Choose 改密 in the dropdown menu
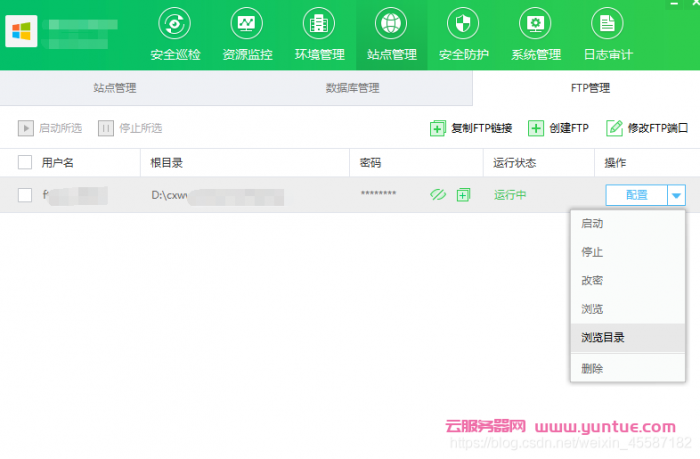 point(592,281)
